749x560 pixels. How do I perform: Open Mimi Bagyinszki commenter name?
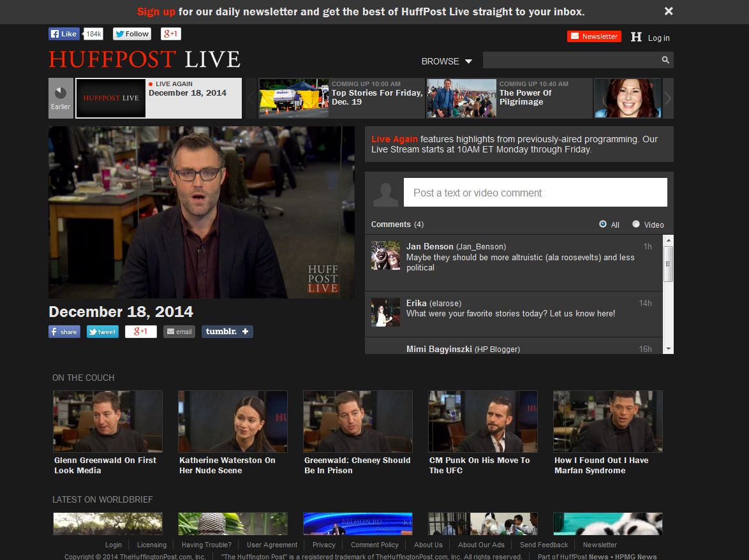pos(439,349)
